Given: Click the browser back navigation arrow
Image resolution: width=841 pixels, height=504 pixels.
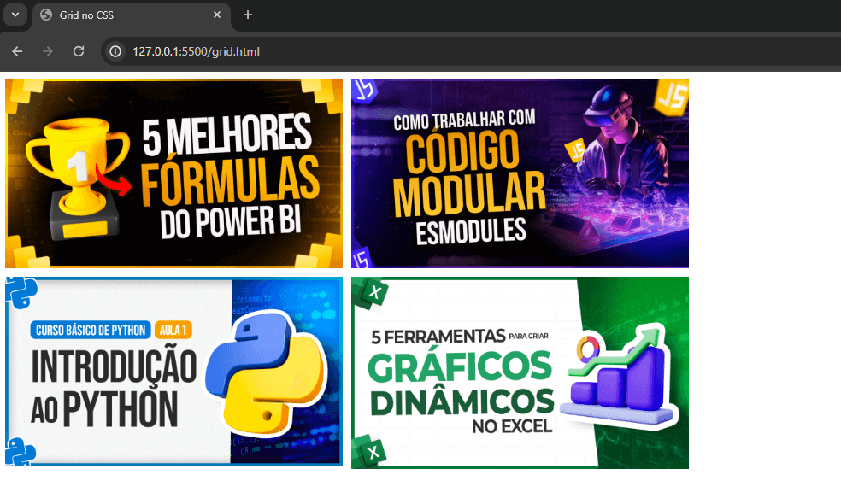Looking at the screenshot, I should click(17, 51).
